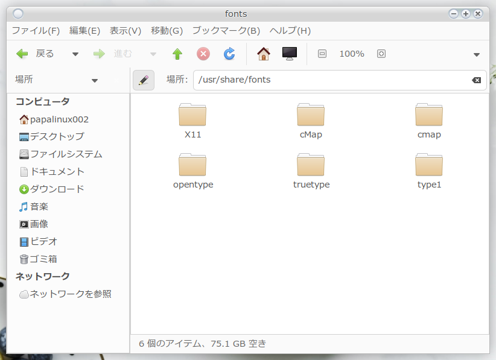This screenshot has width=496, height=360.
Task: Open the ヘルプ(H) menu
Action: coord(290,31)
